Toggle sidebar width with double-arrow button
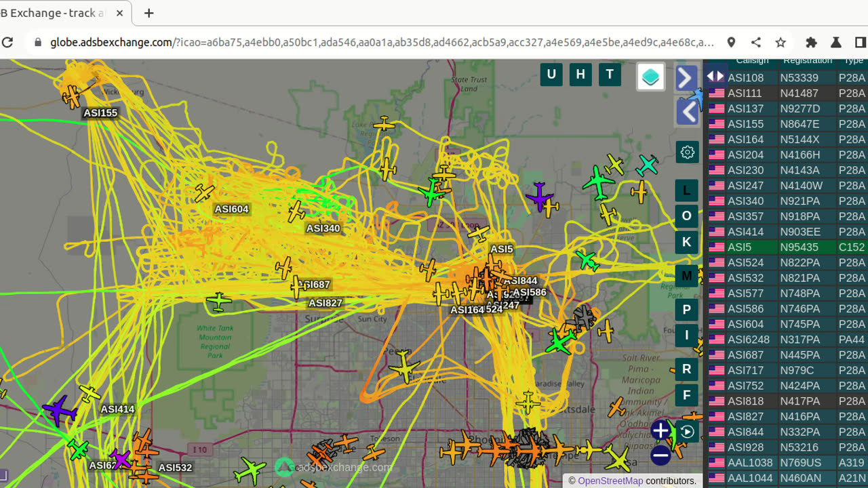The width and height of the screenshot is (868, 488). [x=716, y=77]
